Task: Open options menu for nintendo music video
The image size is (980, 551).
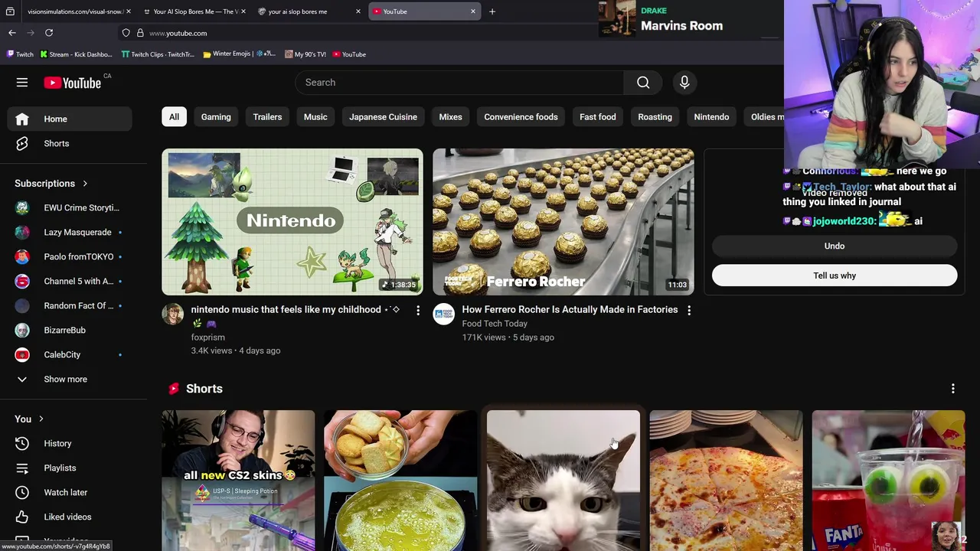Action: tap(418, 310)
